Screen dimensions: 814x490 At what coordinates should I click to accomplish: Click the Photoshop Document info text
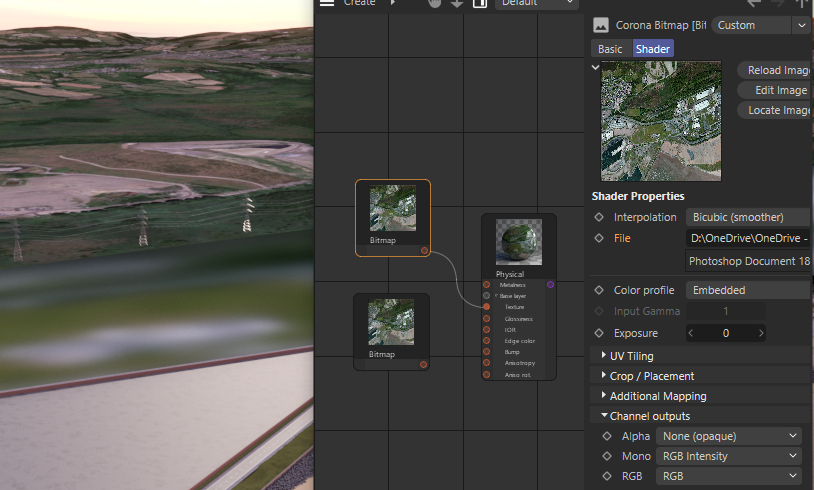tap(749, 261)
